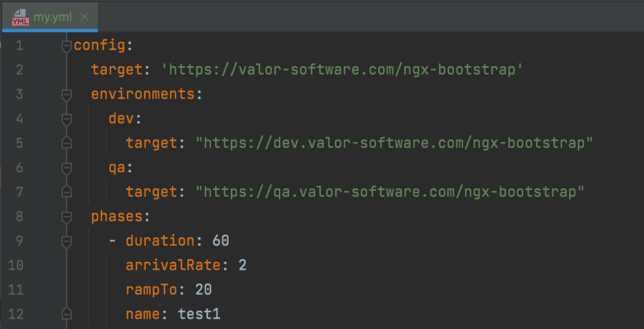Click fold end marker on line 12
Viewport: 644px width, 329px height.
pyautogui.click(x=67, y=314)
